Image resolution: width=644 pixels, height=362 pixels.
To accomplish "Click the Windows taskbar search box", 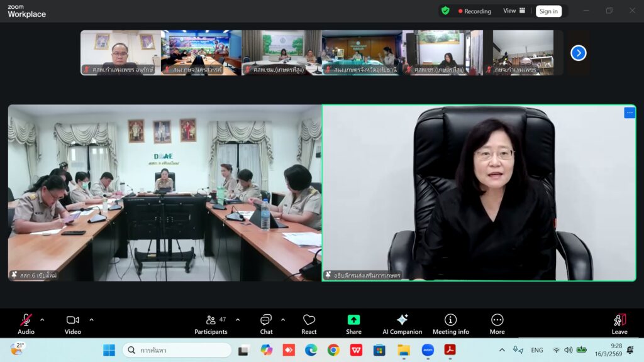I will click(177, 350).
